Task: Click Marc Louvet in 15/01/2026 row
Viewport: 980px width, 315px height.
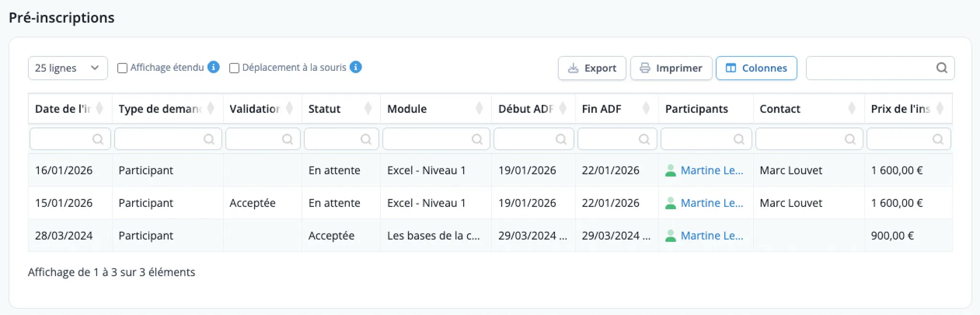Action: pyautogui.click(x=791, y=203)
